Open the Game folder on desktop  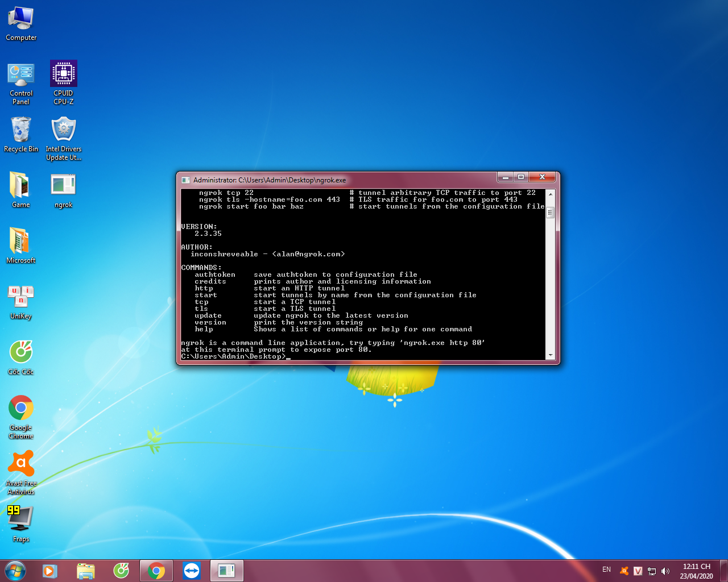21,186
